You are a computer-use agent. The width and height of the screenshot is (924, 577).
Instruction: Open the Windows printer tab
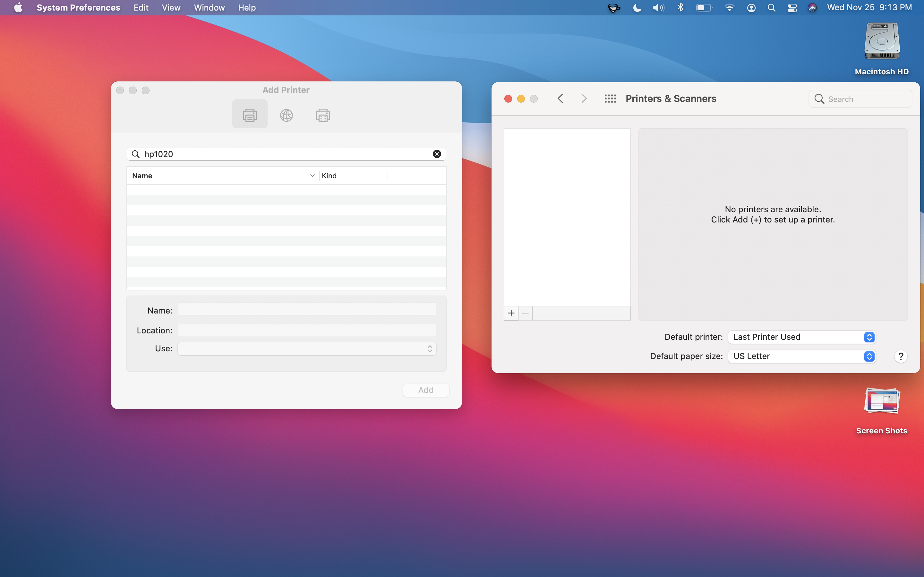323,115
